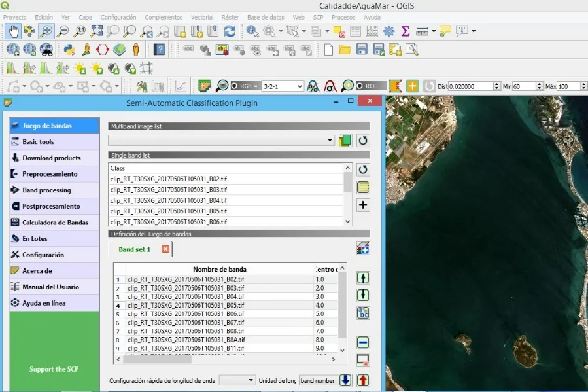Open the Capa menu

85,17
